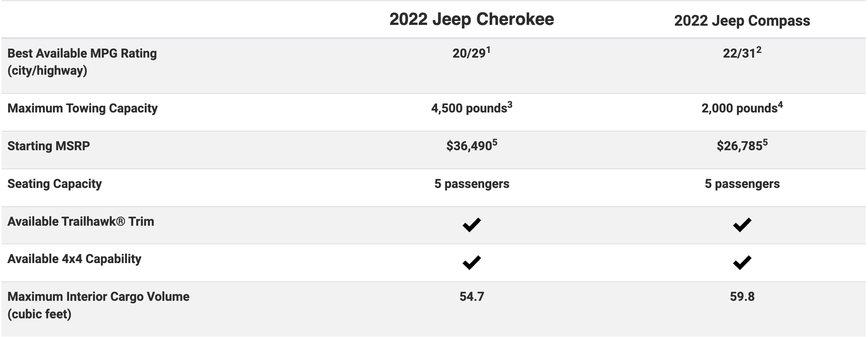This screenshot has height=337, width=868.
Task: Open footnote 2 beside 22/31 MPG
Action: click(759, 50)
